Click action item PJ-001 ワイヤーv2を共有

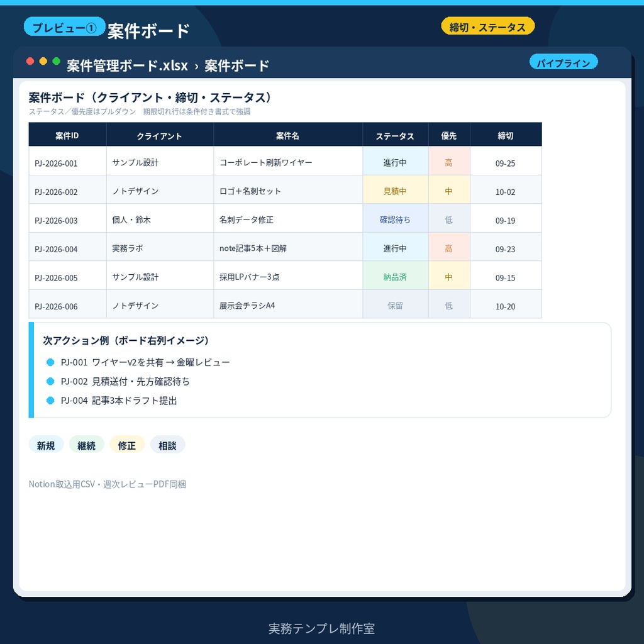tap(138, 362)
